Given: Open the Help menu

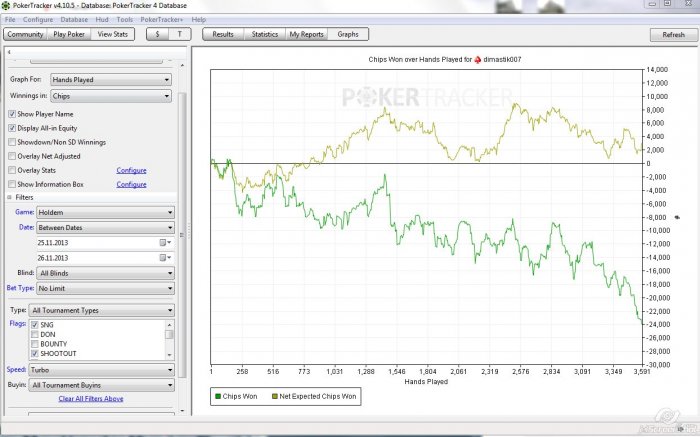Looking at the screenshot, I should [x=199, y=20].
